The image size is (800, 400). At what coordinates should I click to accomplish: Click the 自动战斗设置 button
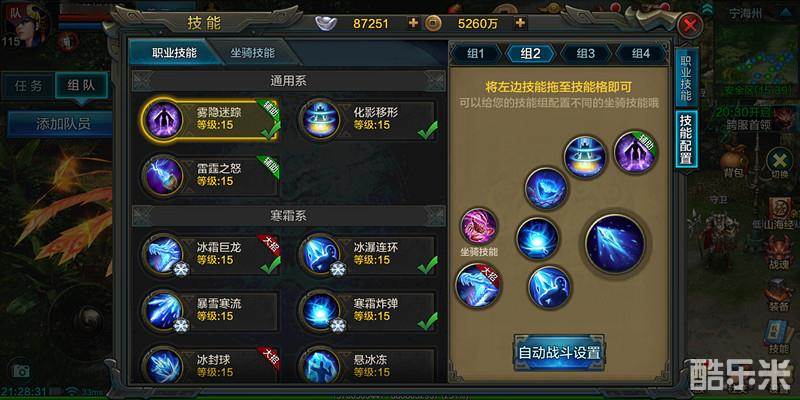(559, 353)
